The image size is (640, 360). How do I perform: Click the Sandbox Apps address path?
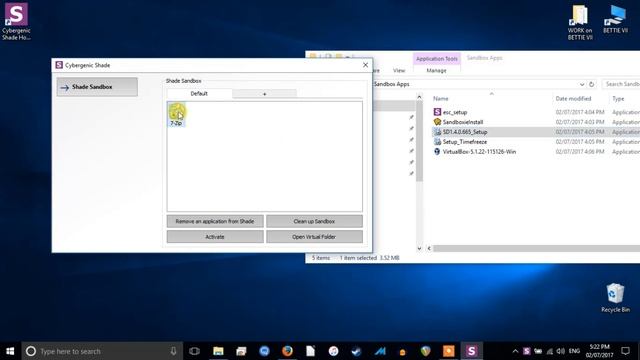coord(391,84)
